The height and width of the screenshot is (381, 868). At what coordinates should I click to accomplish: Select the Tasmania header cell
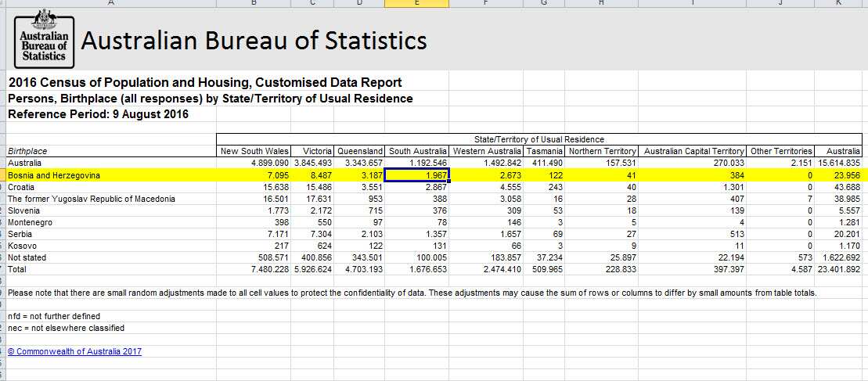coord(545,150)
